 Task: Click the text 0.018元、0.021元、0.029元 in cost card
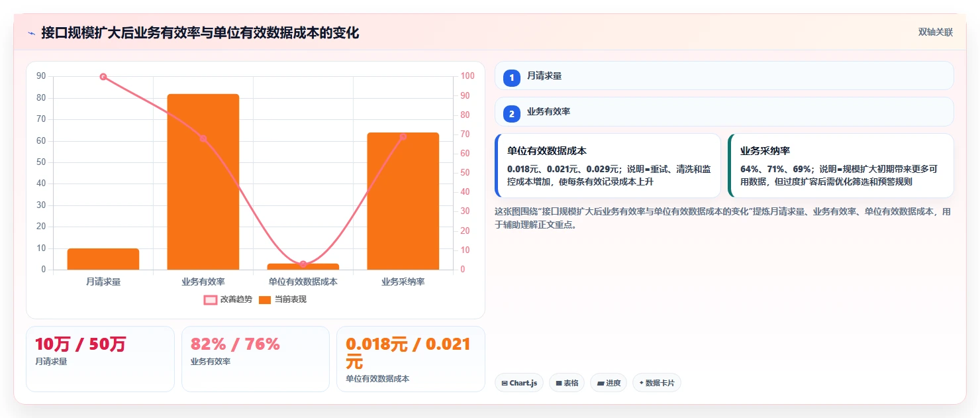click(x=563, y=169)
